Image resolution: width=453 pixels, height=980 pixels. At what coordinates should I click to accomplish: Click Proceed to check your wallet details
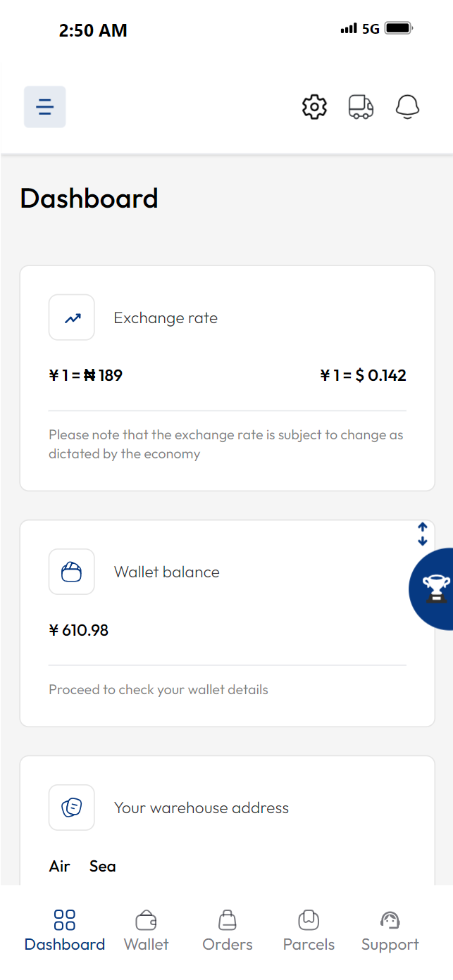tap(159, 690)
